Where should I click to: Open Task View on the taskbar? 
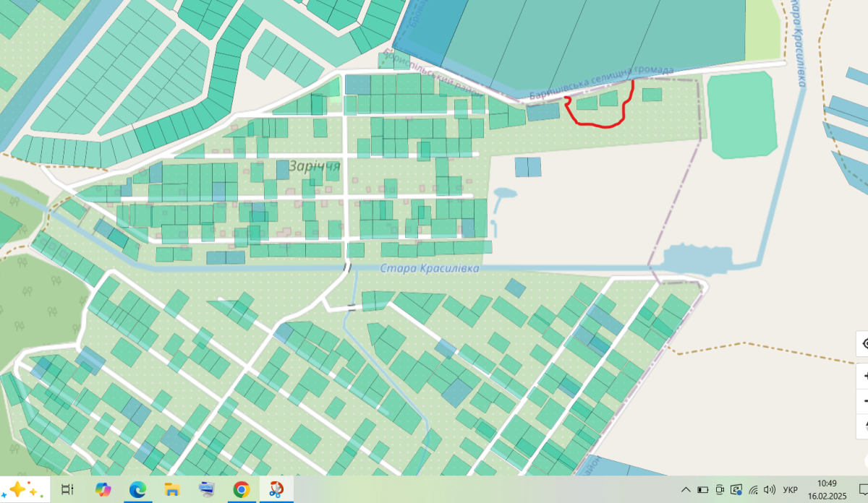[67, 489]
